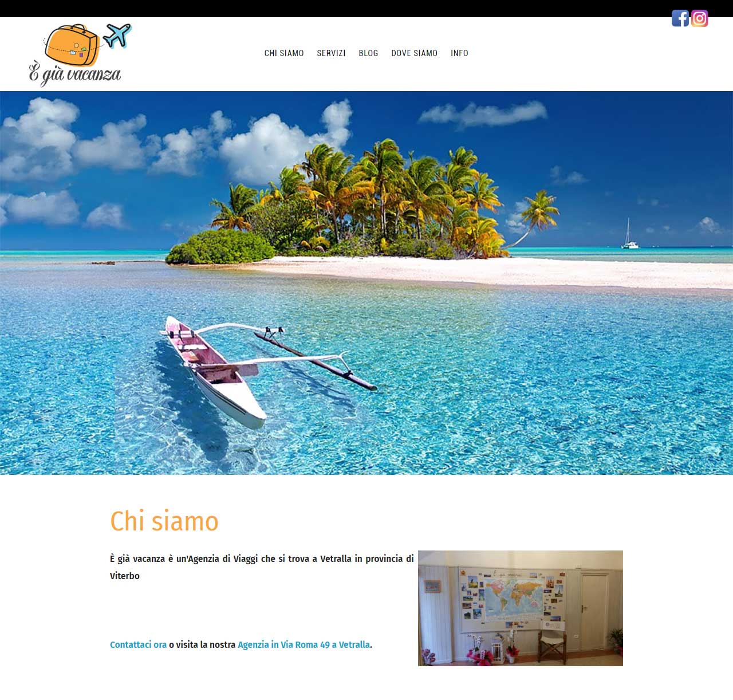
Task: Click the orange "Chi siamo" heading
Action: (x=164, y=521)
